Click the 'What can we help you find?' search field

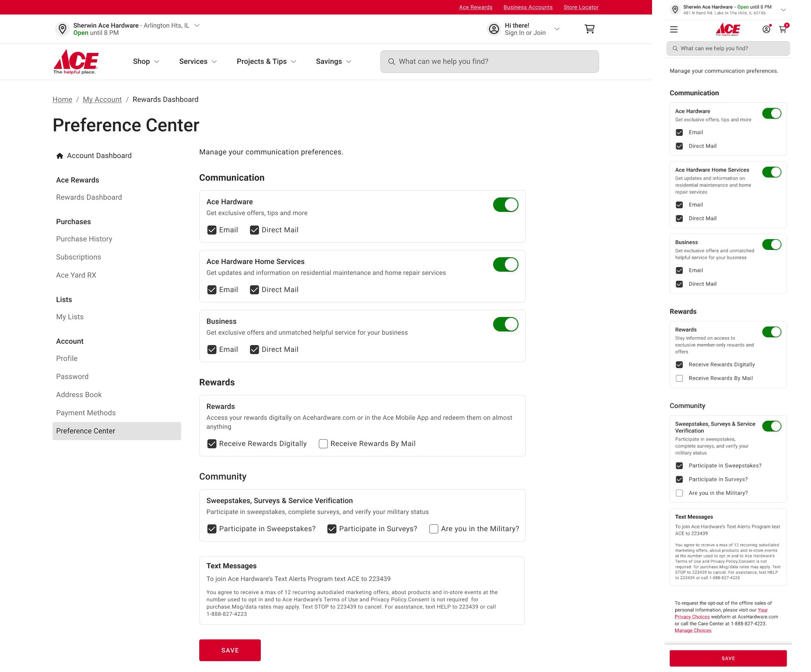tap(489, 61)
